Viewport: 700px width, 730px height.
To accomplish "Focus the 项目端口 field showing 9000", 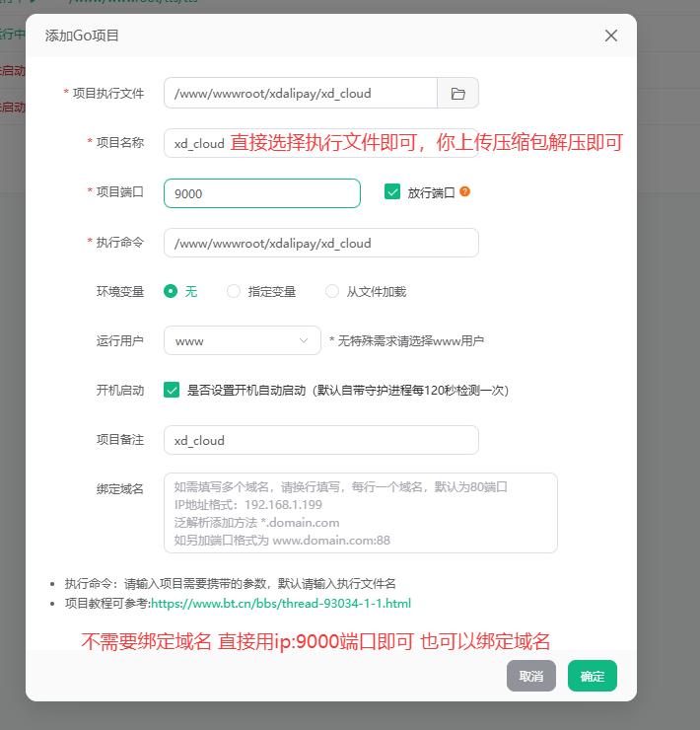I will click(261, 193).
